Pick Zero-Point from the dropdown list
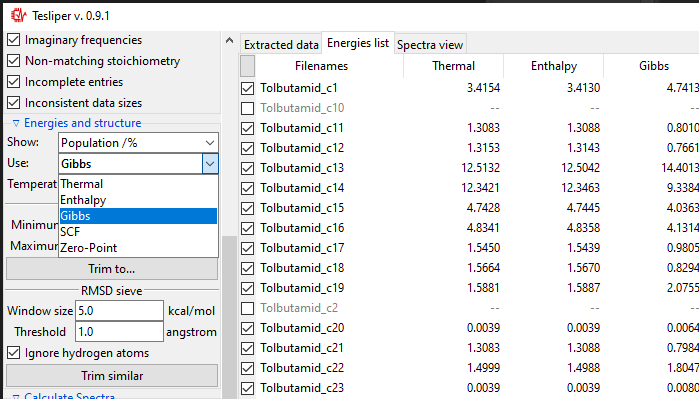Screen dimensions: 699x399 (138, 248)
